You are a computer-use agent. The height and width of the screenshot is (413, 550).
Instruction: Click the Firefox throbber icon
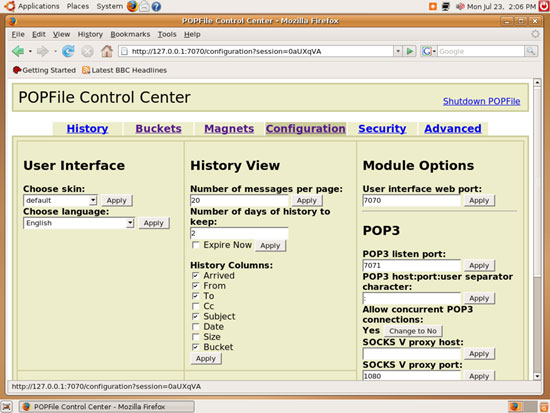[x=535, y=34]
